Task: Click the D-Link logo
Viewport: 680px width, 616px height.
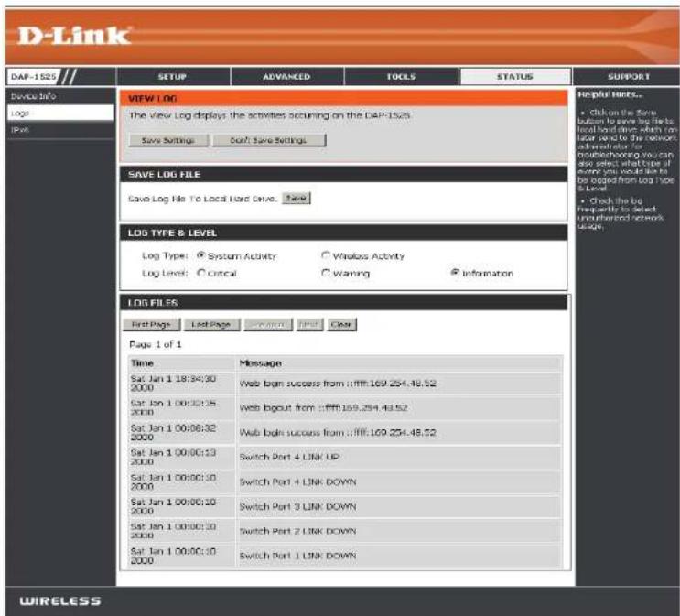Action: coord(73,36)
